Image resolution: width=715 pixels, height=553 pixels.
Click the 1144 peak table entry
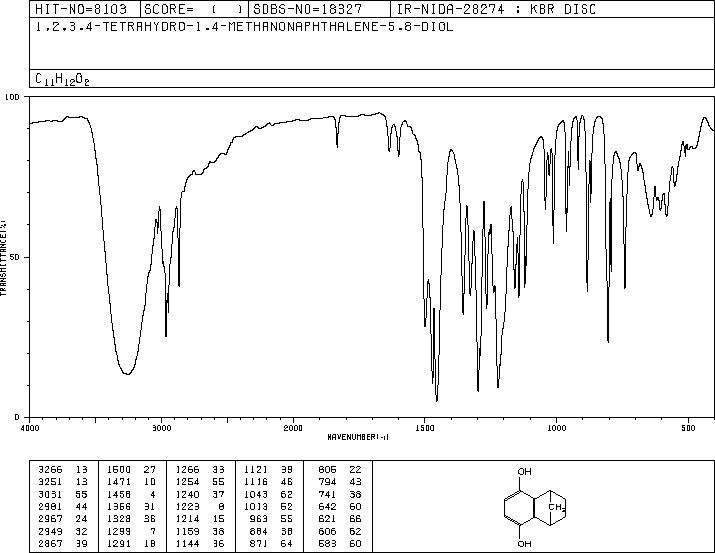[200, 543]
